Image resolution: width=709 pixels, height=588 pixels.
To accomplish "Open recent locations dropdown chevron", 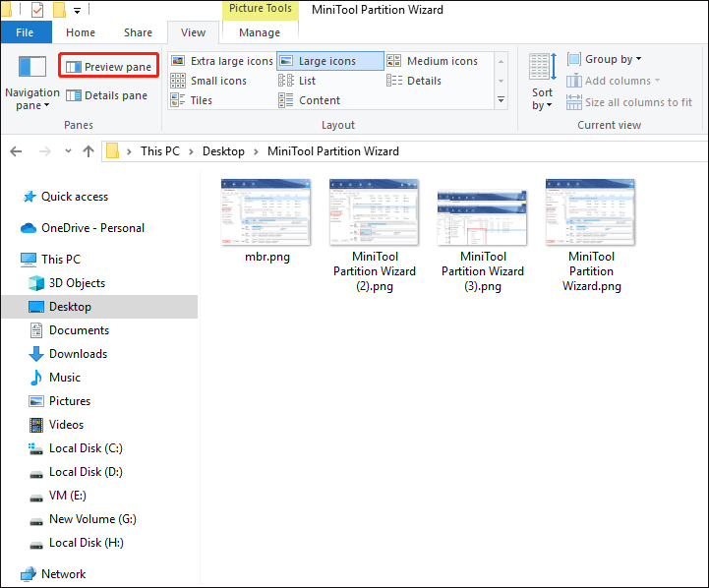I will [68, 151].
